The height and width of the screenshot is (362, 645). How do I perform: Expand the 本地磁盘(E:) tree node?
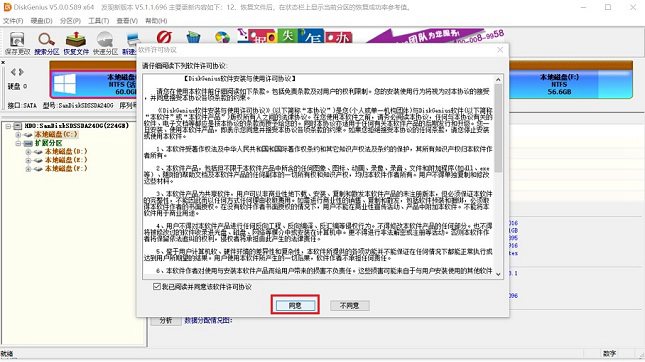[x=28, y=160]
